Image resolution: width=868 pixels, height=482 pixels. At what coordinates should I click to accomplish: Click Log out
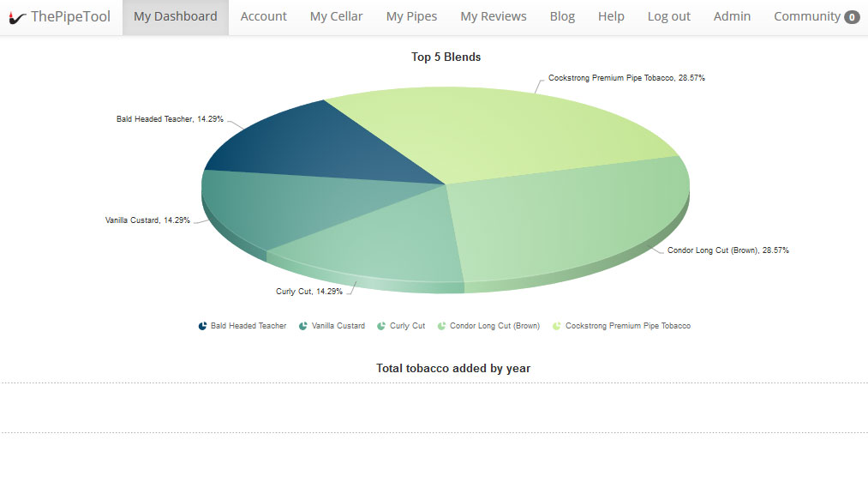coord(668,16)
